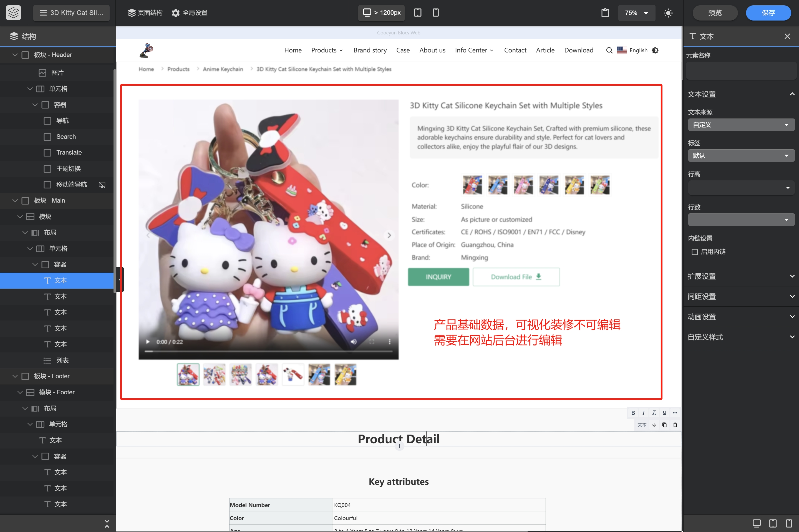
Task: Delete element with trash icon
Action: (675, 425)
